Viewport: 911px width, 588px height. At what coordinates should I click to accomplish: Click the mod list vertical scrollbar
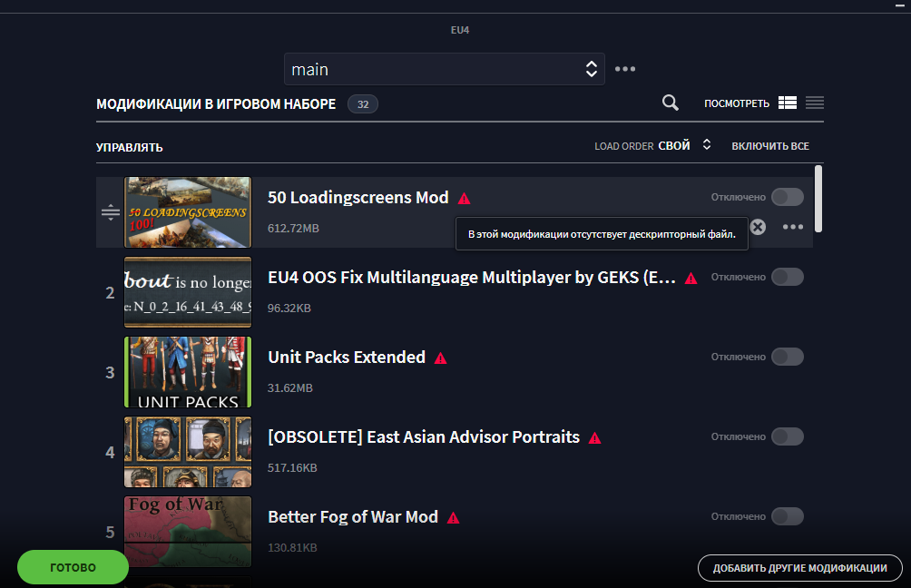coord(818,198)
